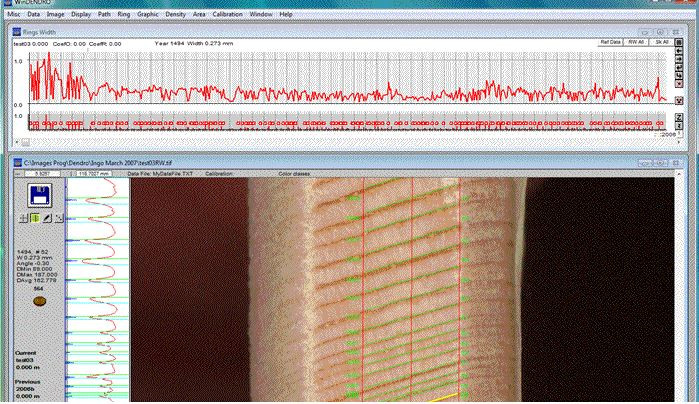
Task: Open the Area menu
Action: (199, 14)
